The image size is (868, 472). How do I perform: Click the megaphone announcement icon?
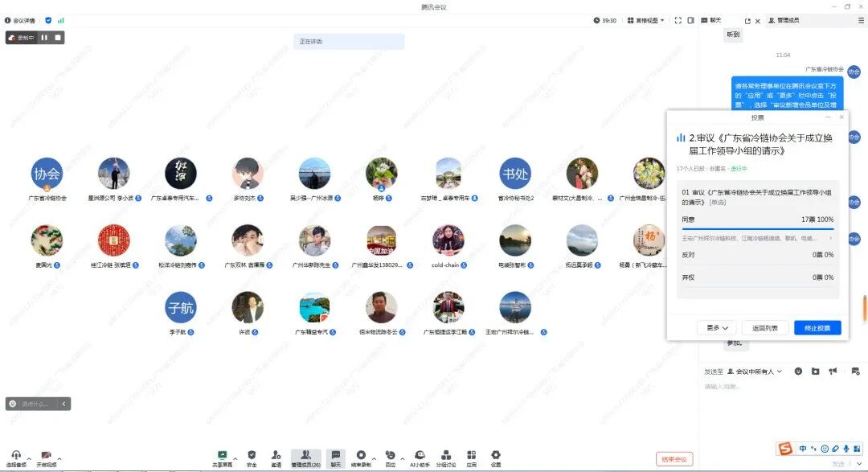coord(833,371)
